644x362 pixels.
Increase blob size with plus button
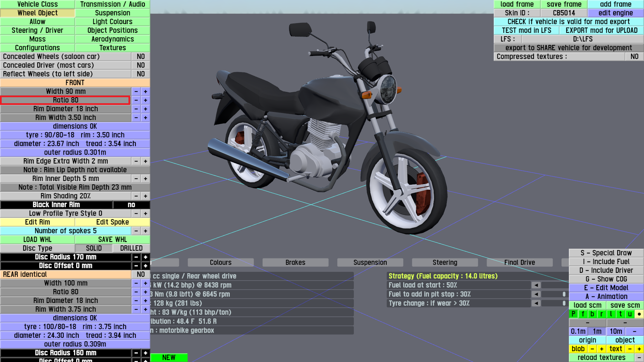pyautogui.click(x=601, y=349)
